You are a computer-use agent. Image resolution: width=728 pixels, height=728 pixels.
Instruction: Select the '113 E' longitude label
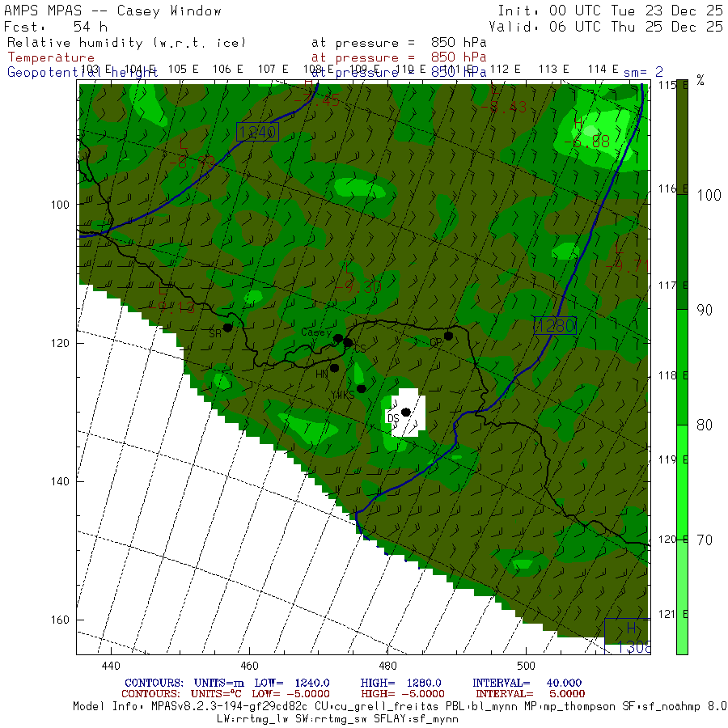tap(553, 70)
